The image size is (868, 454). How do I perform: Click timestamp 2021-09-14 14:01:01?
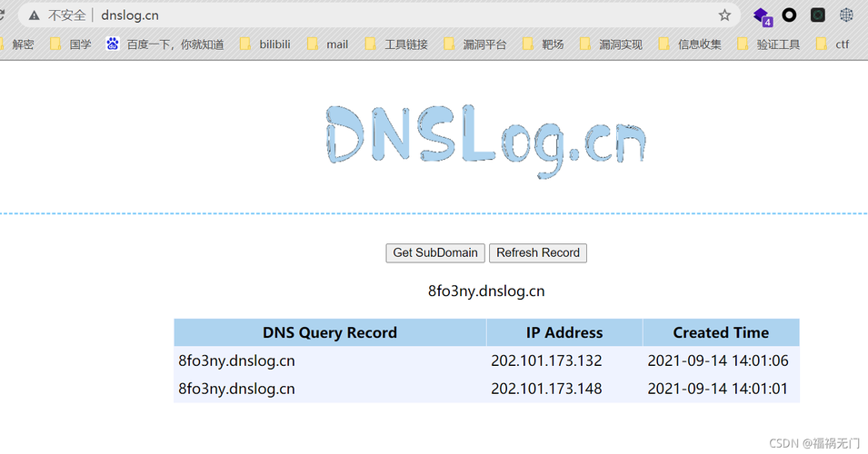pyautogui.click(x=718, y=389)
